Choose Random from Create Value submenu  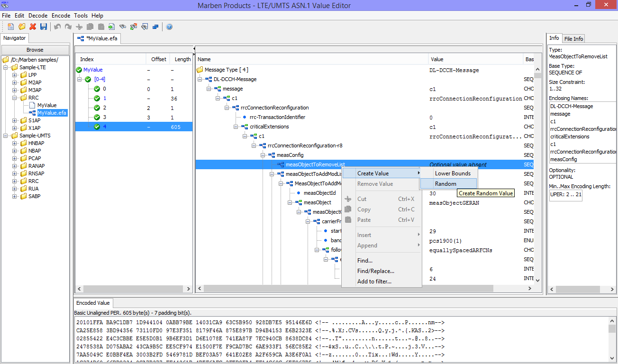point(449,183)
